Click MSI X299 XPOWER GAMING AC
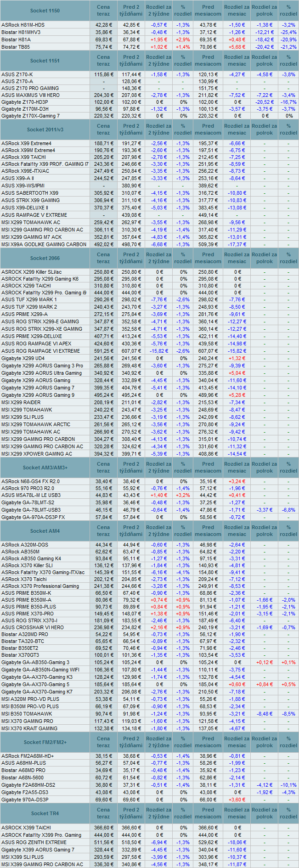 (37, 454)
